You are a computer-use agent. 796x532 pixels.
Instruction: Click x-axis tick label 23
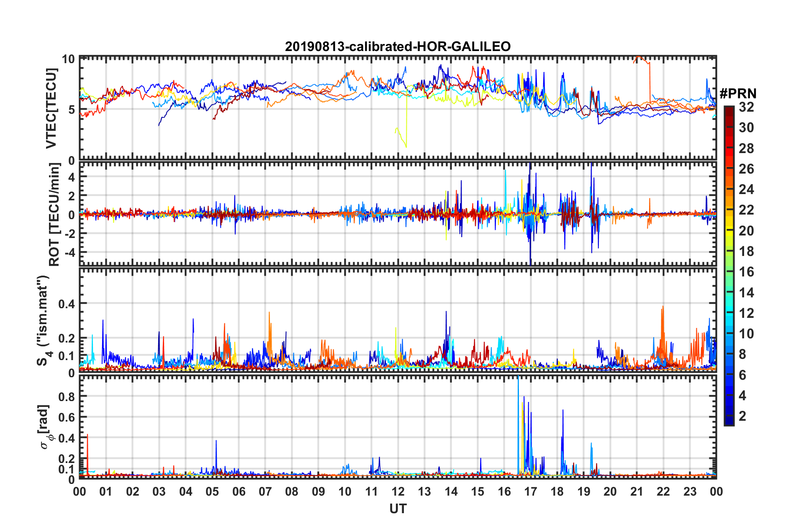(x=690, y=491)
